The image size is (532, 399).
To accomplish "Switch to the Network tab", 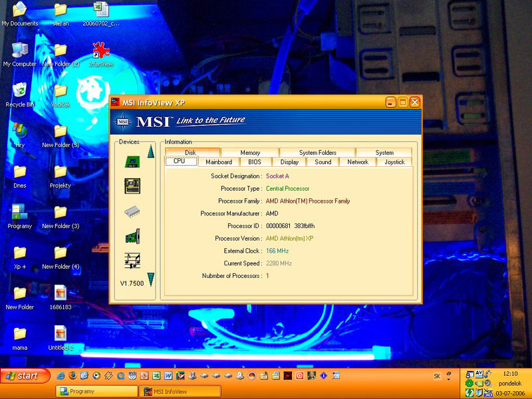I will click(x=358, y=162).
